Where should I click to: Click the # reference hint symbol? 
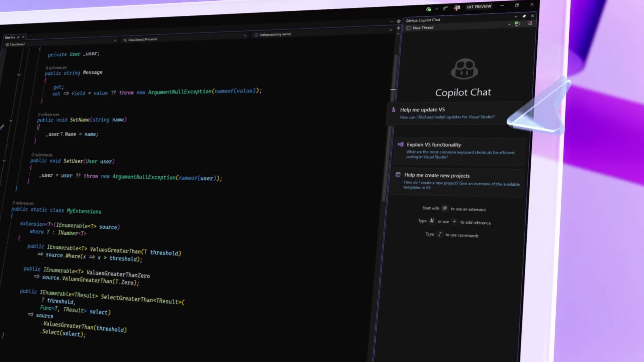(x=432, y=221)
